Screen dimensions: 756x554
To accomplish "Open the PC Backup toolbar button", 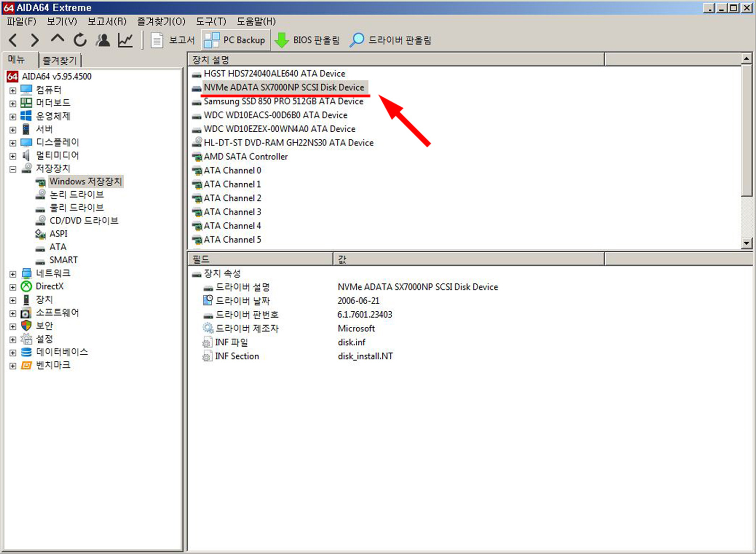I will [x=235, y=40].
